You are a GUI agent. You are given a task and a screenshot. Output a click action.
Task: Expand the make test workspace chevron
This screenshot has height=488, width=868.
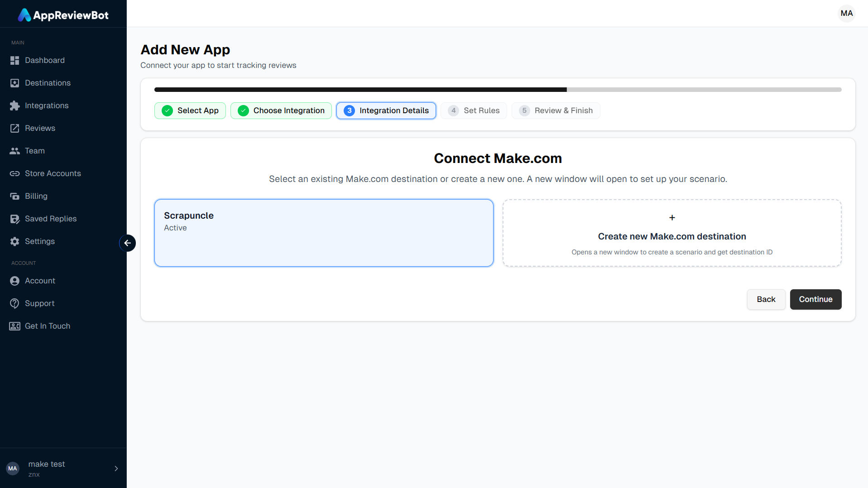click(116, 469)
